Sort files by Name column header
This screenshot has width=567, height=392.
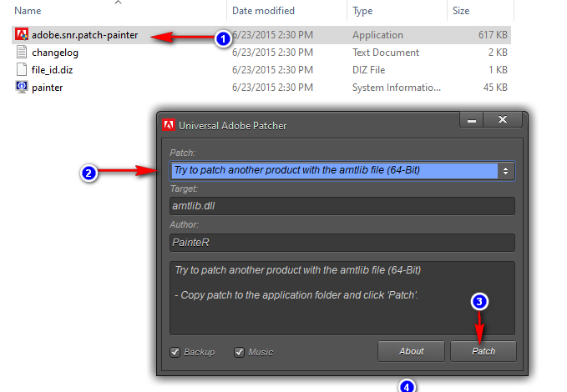pos(28,11)
